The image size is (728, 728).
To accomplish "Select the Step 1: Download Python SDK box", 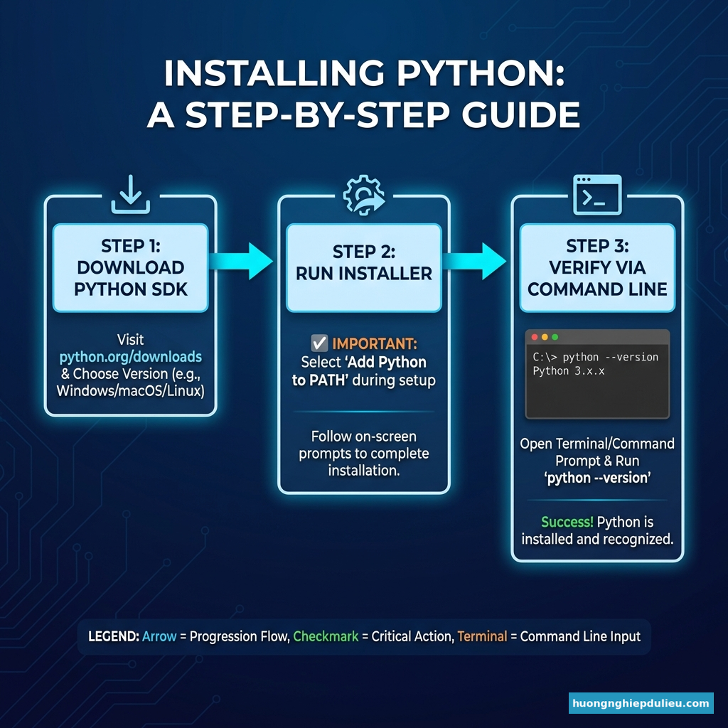I will tap(130, 267).
